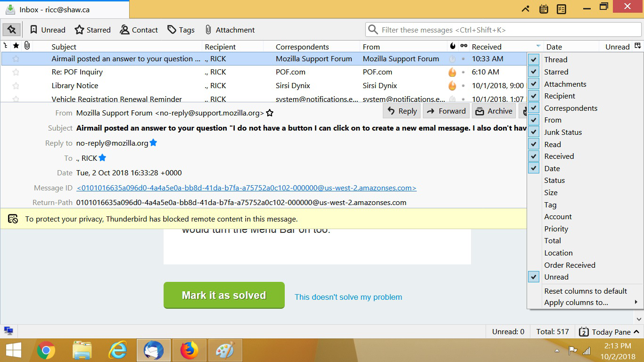This screenshot has width=644, height=362.
Task: Click the thread column header icon
Action: click(x=5, y=46)
